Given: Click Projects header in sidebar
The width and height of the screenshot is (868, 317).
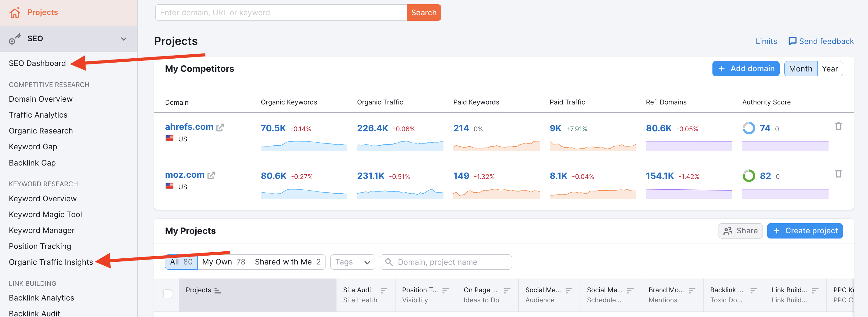Looking at the screenshot, I should 42,13.
